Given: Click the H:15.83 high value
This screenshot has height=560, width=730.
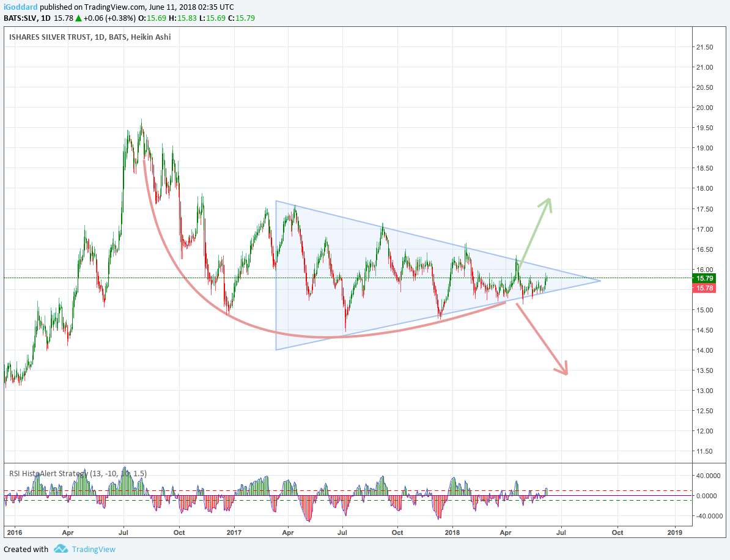Looking at the screenshot, I should point(182,18).
